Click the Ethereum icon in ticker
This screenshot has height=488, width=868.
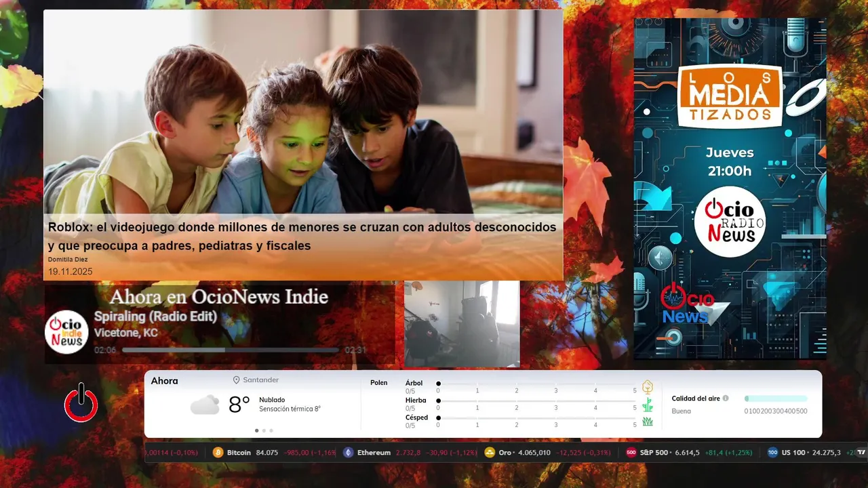pos(348,453)
